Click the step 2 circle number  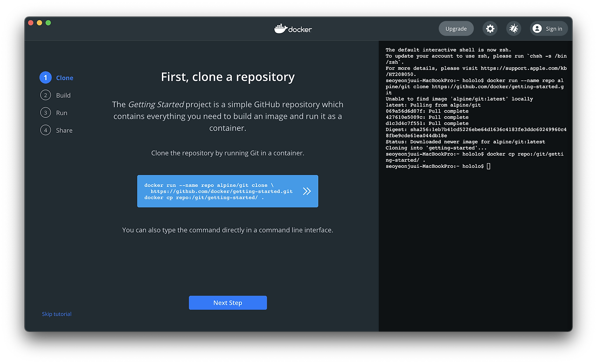click(x=45, y=95)
